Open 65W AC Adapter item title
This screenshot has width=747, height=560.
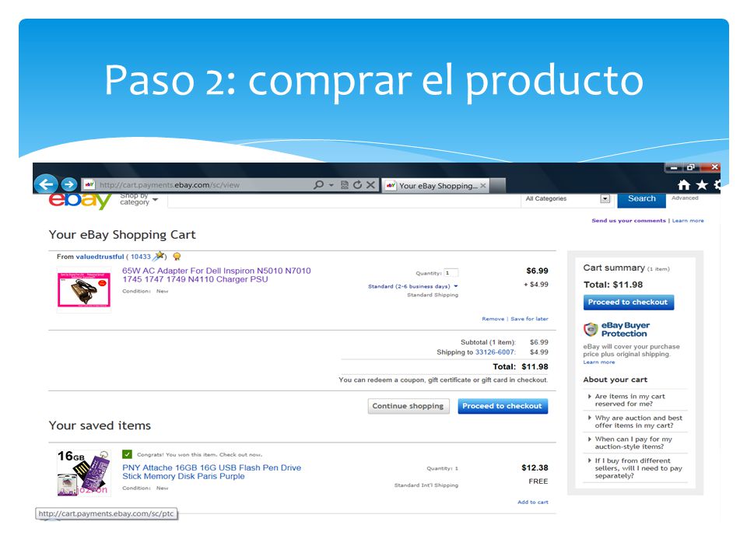[216, 275]
